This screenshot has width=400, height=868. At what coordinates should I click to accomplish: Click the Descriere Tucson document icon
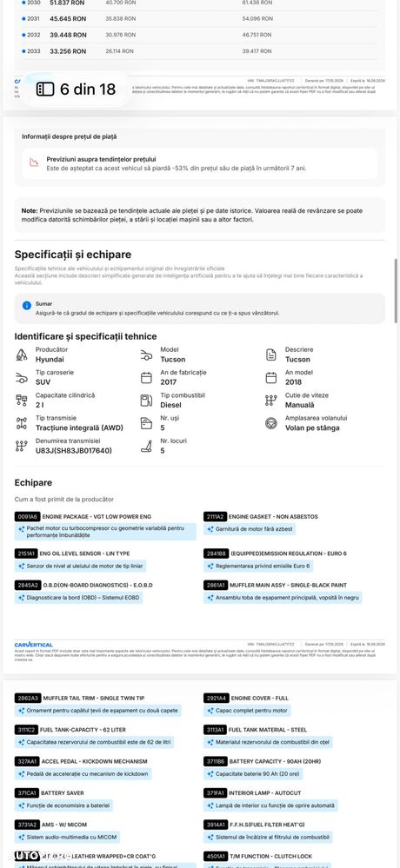coord(271,354)
